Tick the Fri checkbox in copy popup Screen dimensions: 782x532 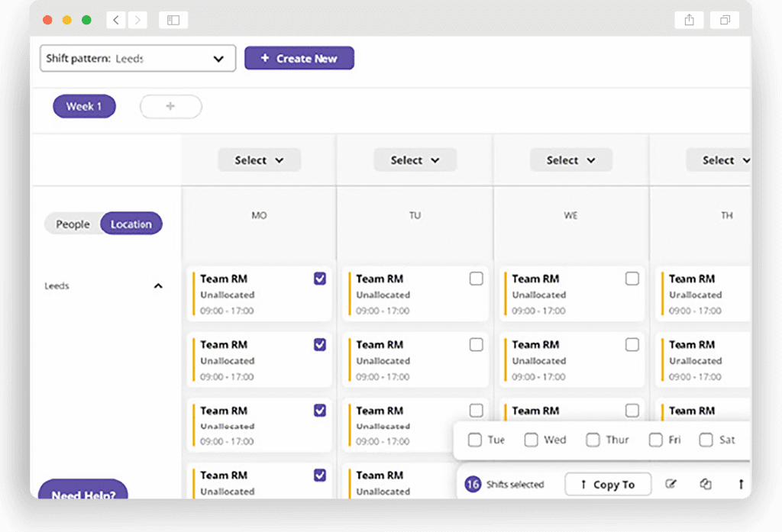click(x=655, y=440)
